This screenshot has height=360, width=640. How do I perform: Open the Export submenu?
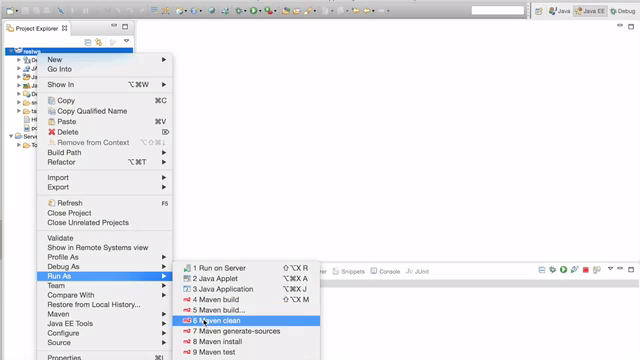click(104, 187)
